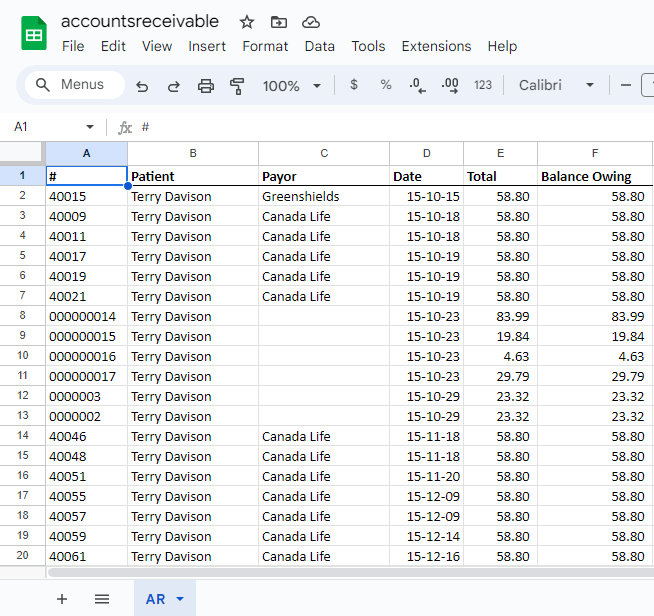Select row 14 header
The width and height of the screenshot is (654, 616).
tap(23, 436)
